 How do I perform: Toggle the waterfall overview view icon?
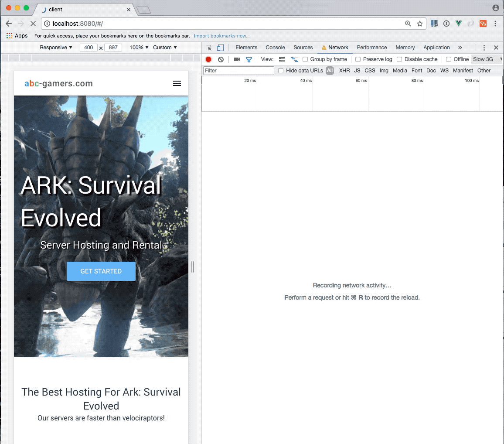coord(294,59)
